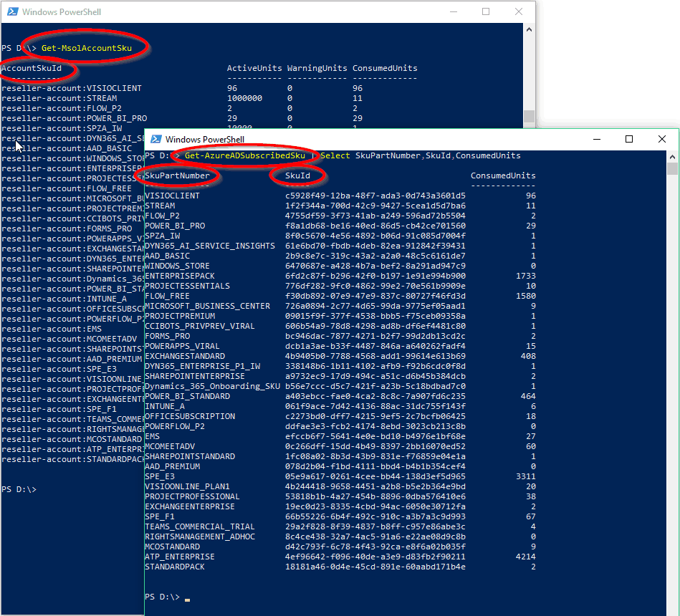The height and width of the screenshot is (616, 680).
Task: Click the reseller-account:AAD_BASIC row
Action: pos(67,148)
